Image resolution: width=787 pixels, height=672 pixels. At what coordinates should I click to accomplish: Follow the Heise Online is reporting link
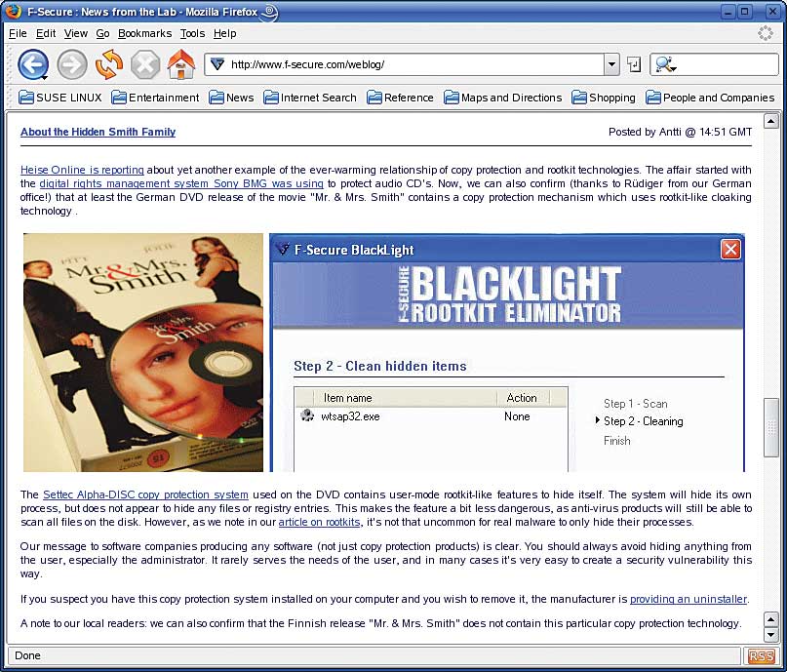coord(82,170)
